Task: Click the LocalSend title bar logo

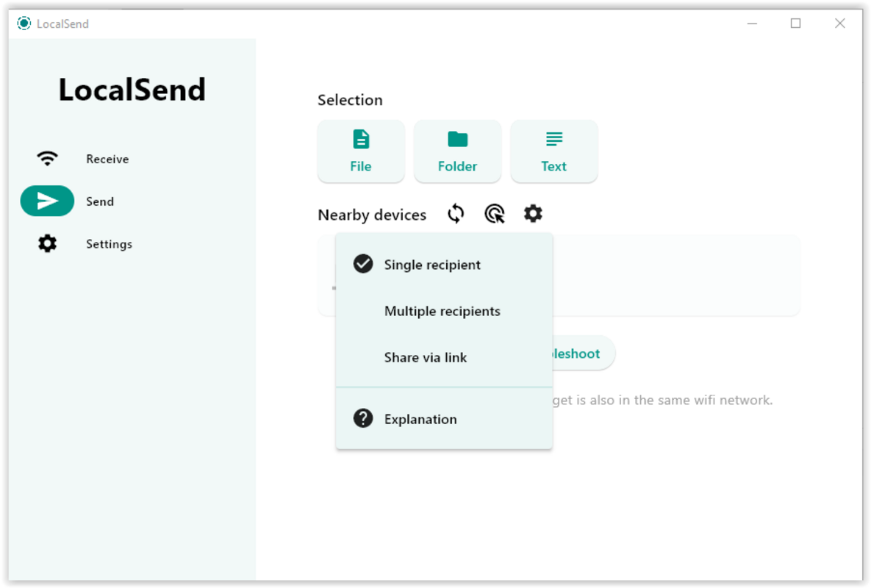Action: pyautogui.click(x=24, y=24)
